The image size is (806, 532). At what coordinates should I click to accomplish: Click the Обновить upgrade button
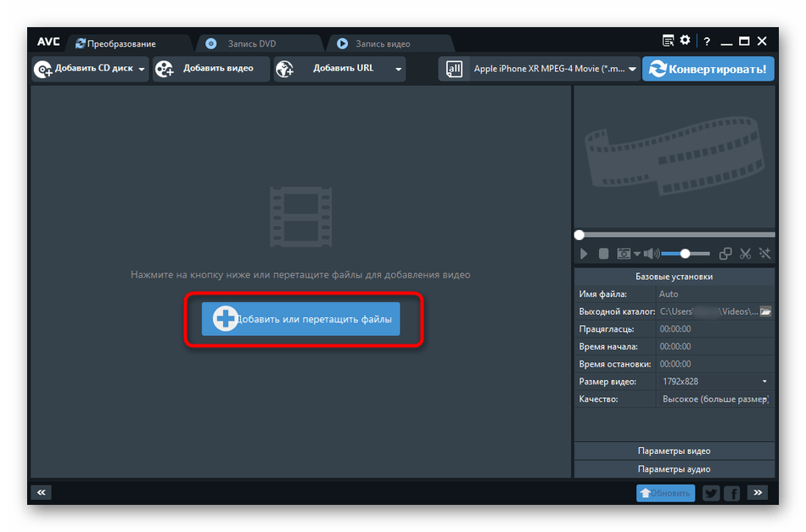(666, 493)
